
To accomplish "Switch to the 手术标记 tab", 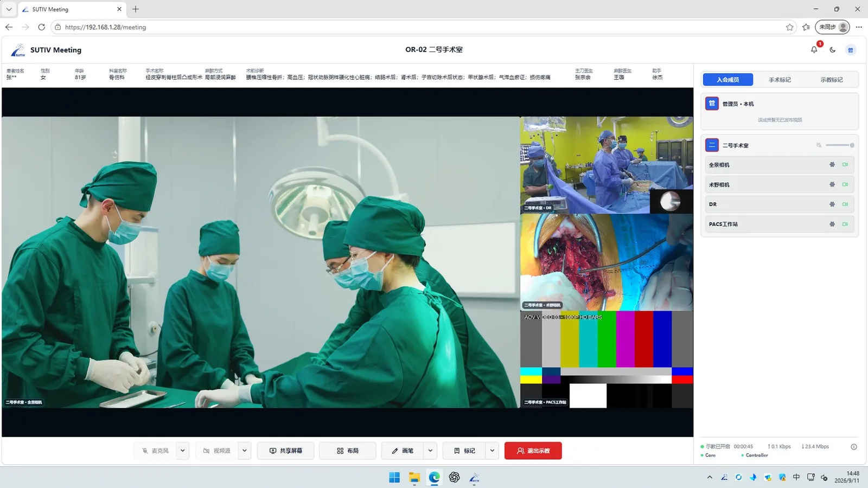I will pyautogui.click(x=780, y=80).
